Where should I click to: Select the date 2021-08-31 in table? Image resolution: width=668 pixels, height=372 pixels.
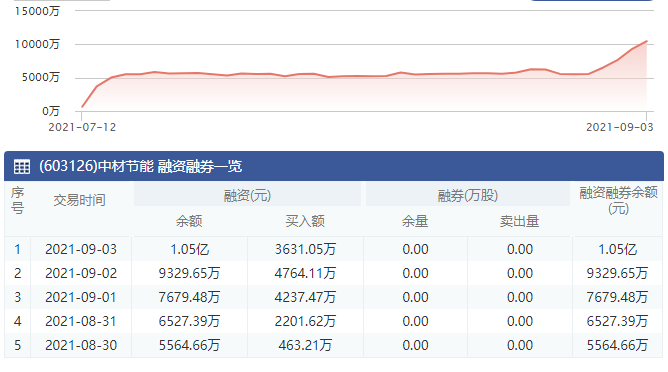81,321
